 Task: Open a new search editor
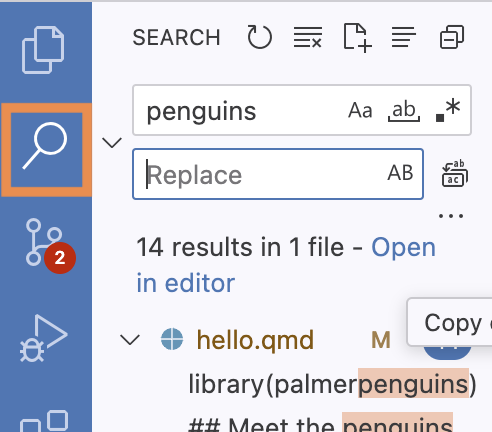(357, 37)
